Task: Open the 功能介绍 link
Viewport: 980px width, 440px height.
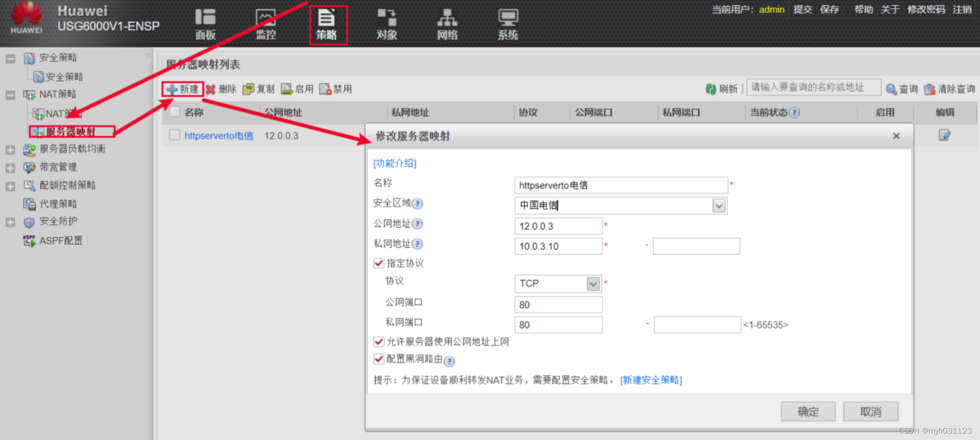Action: [x=395, y=163]
